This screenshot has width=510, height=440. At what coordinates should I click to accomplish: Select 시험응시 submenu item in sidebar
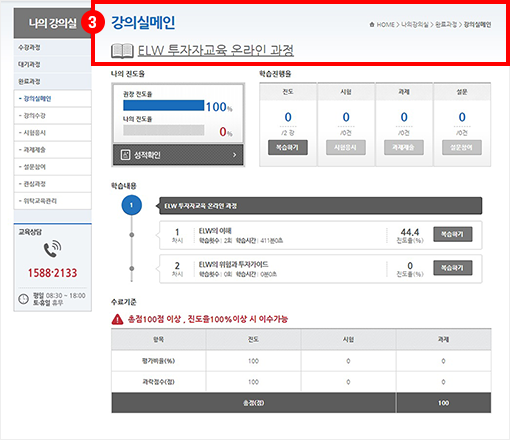click(x=53, y=133)
